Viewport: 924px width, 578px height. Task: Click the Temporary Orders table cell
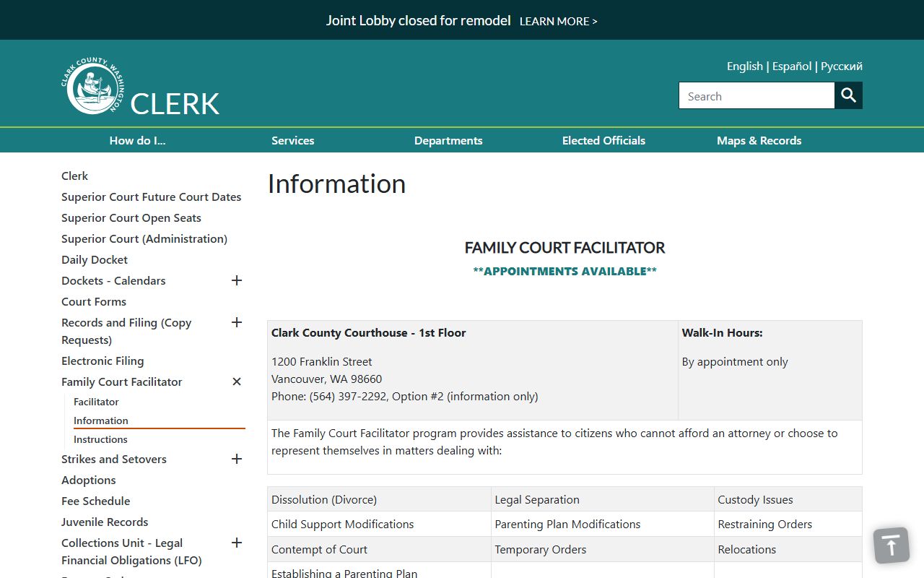(603, 549)
